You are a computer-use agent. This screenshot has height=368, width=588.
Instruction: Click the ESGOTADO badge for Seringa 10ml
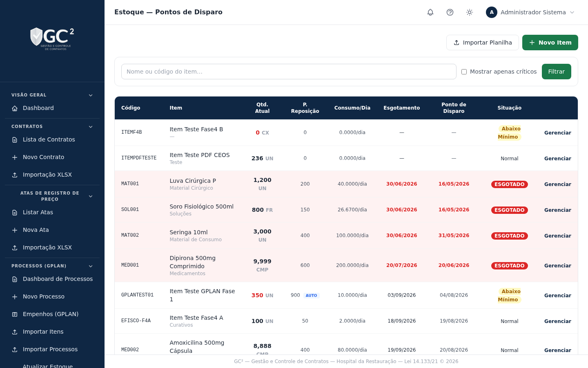509,236
